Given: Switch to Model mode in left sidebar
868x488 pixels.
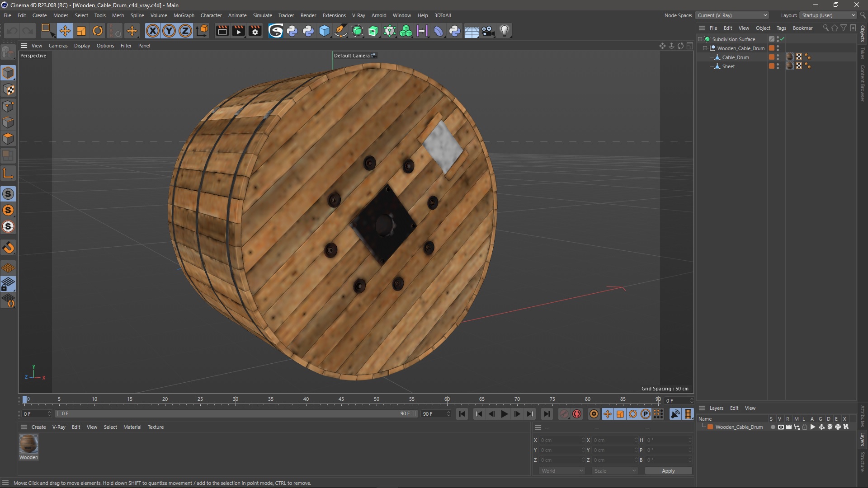Looking at the screenshot, I should click(x=8, y=73).
